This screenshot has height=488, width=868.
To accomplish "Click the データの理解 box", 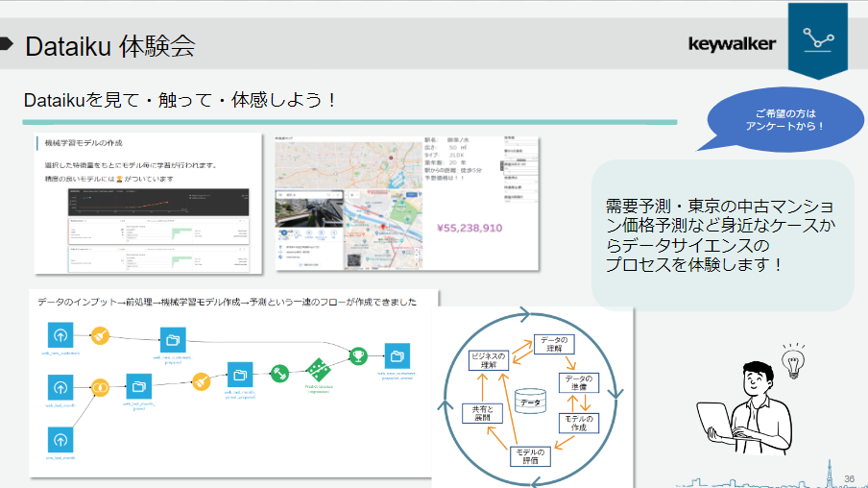I will (554, 344).
